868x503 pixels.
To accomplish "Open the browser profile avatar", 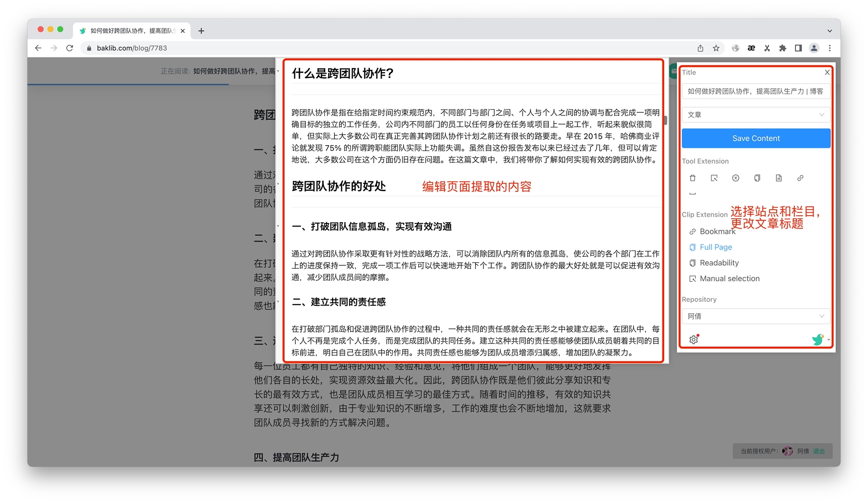I will coord(814,48).
